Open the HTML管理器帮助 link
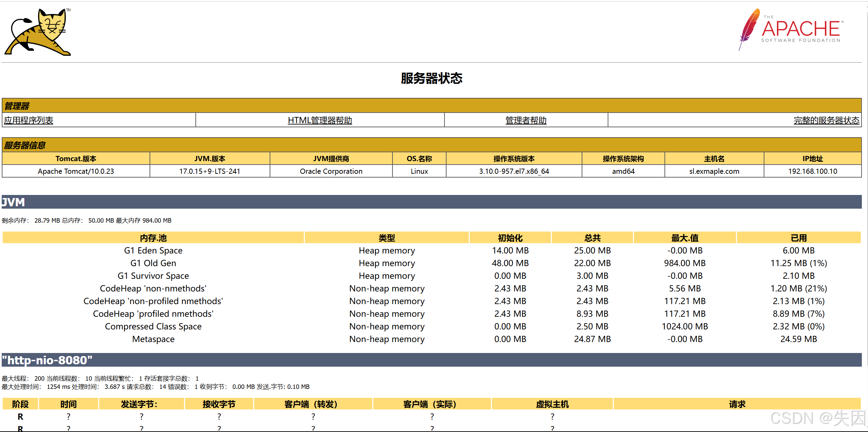 point(320,120)
